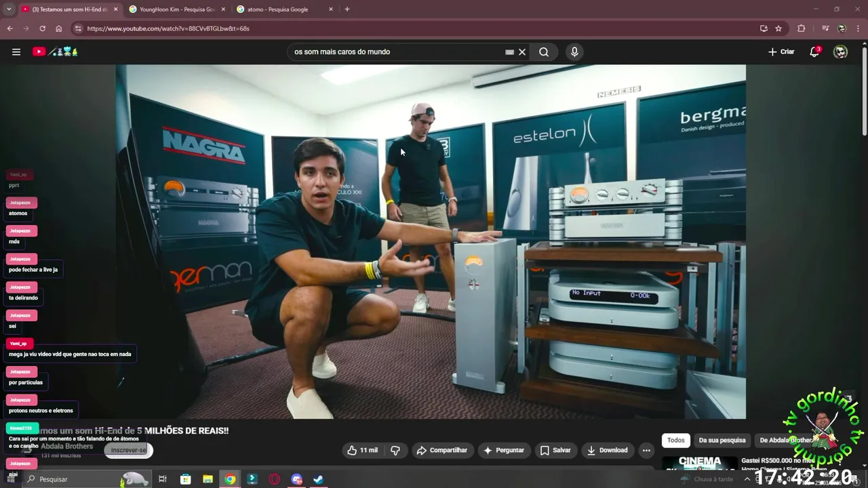Open Chrome from taskbar
Image resolution: width=868 pixels, height=488 pixels.
(x=230, y=479)
